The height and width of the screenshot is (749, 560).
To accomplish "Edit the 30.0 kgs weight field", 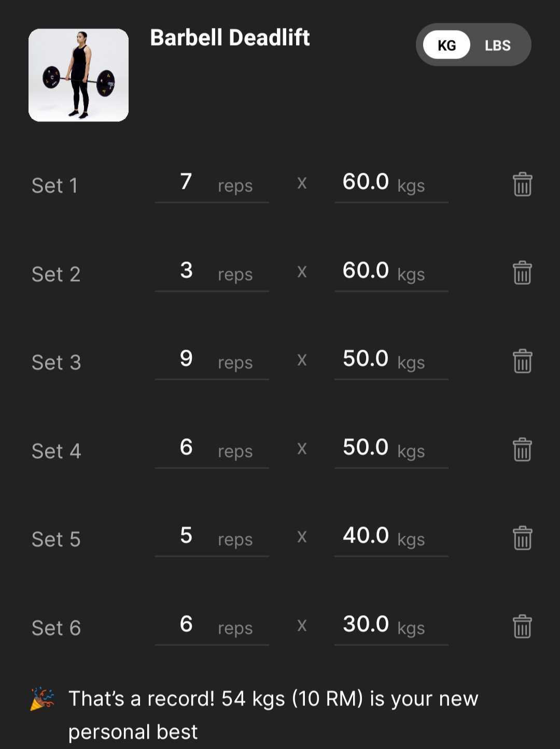I will tap(391, 627).
